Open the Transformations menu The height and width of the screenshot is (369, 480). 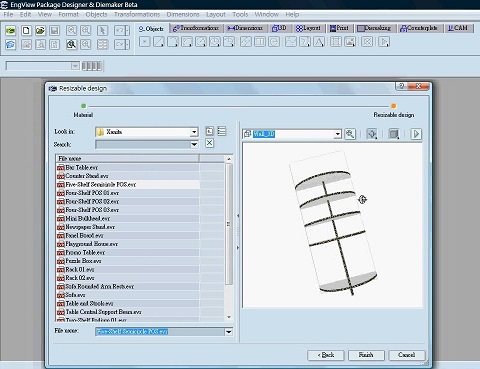[x=137, y=14]
